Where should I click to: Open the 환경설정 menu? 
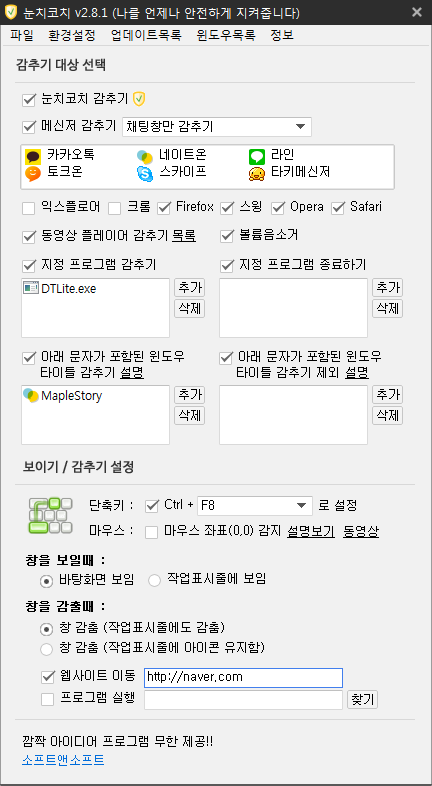72,36
